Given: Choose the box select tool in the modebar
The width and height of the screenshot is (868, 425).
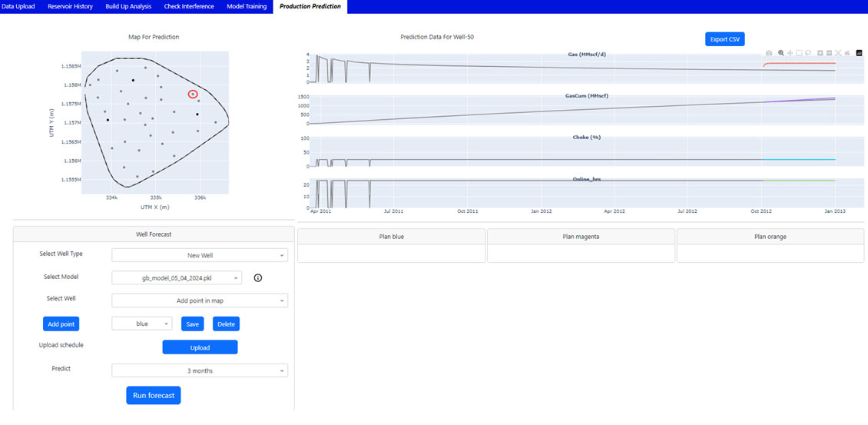Looking at the screenshot, I should 799,52.
